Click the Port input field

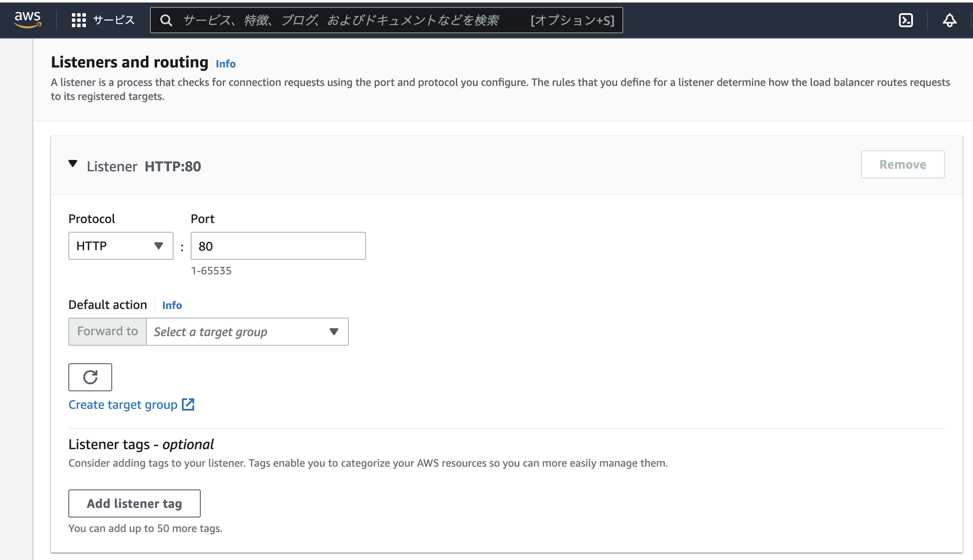tap(278, 246)
